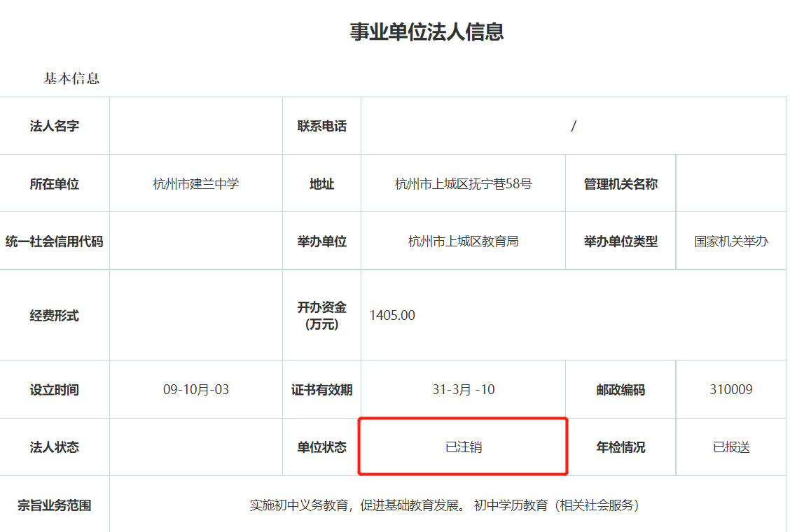Select the 经费形式 label cell
The height and width of the screenshot is (532, 790).
point(55,316)
